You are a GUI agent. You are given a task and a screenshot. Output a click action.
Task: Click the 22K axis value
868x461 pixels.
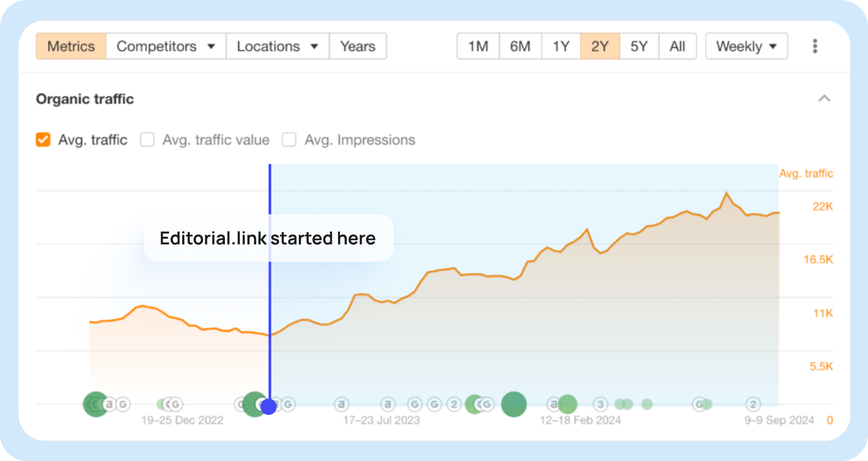[823, 207]
